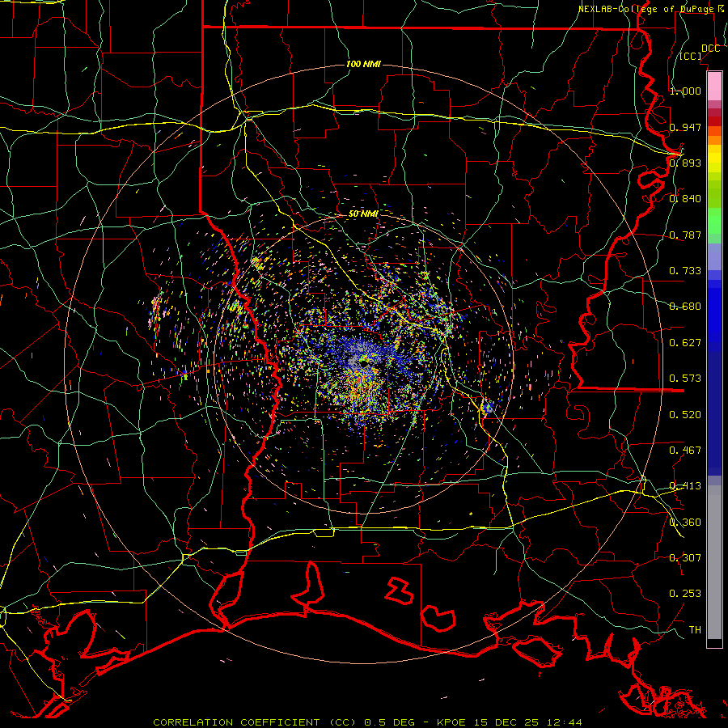The width and height of the screenshot is (728, 728).
Task: Click the 0.627 legend value
Action: [x=685, y=343]
